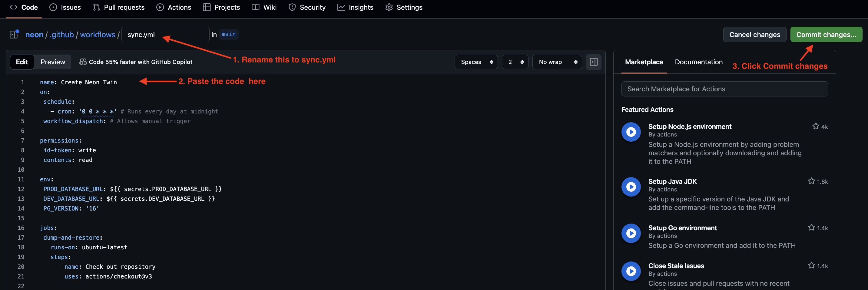The image size is (868, 290).
Task: Select the Edit mode toggle
Action: point(22,62)
